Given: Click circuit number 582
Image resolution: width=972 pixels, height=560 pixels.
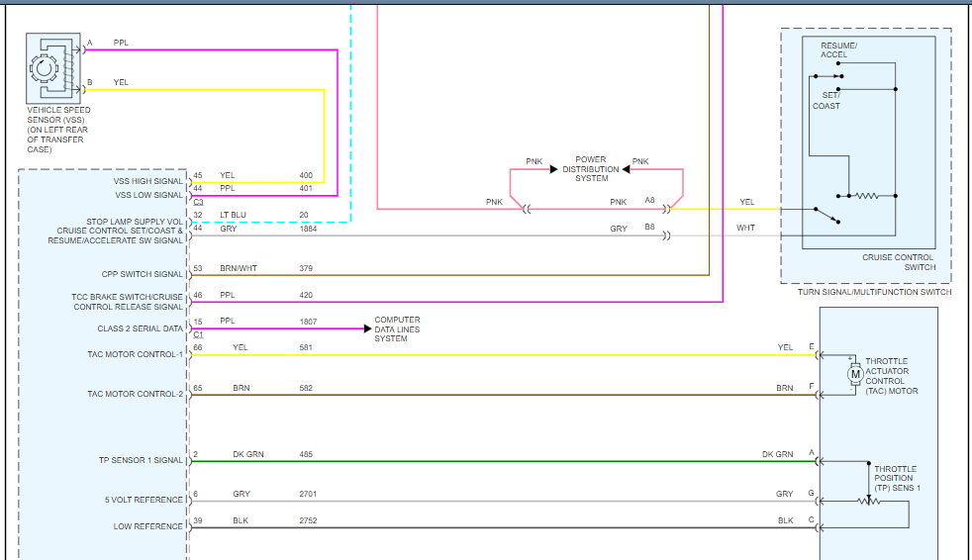Looking at the screenshot, I should click(306, 388).
